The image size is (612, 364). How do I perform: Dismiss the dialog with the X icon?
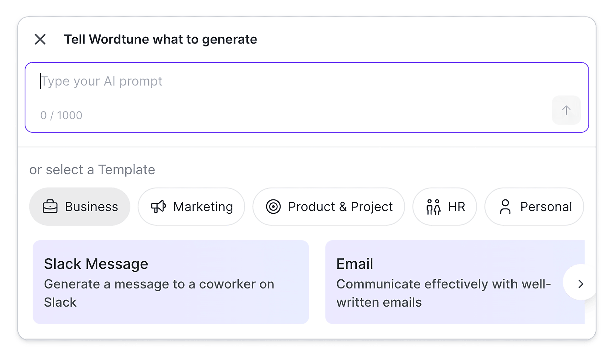tap(40, 39)
